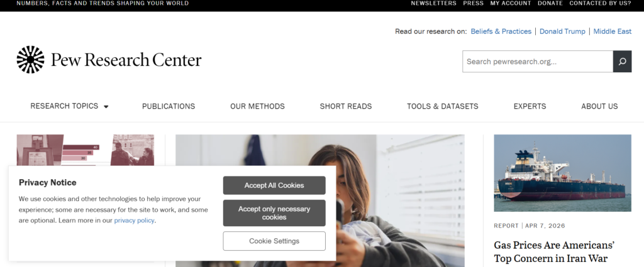The height and width of the screenshot is (267, 644).
Task: Click Accept All Cookies button
Action: pos(274,185)
